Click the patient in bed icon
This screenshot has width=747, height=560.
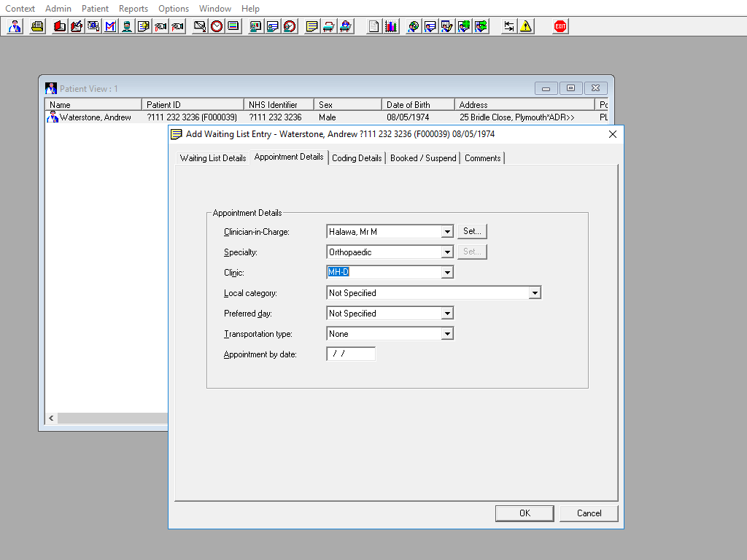click(x=345, y=26)
